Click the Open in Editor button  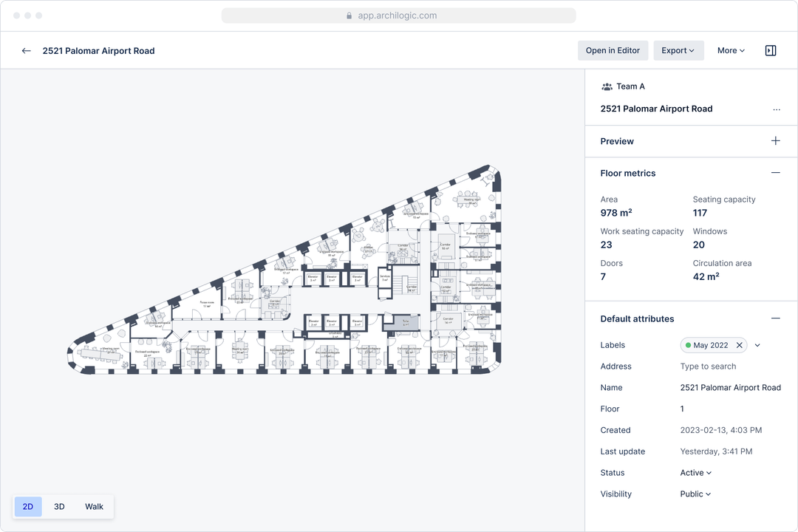coord(613,50)
